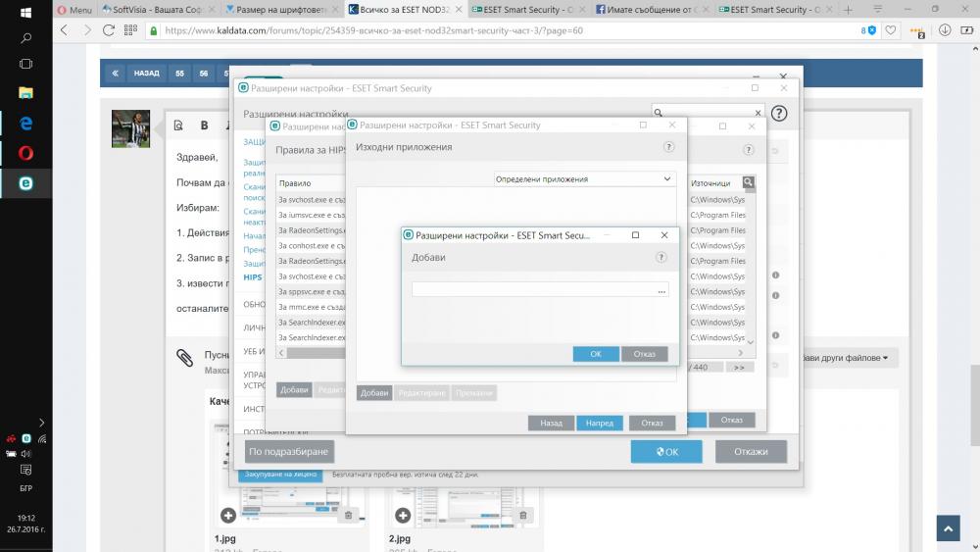
Task: Switch to Имате съобщение Facebook tab
Action: 652,10
